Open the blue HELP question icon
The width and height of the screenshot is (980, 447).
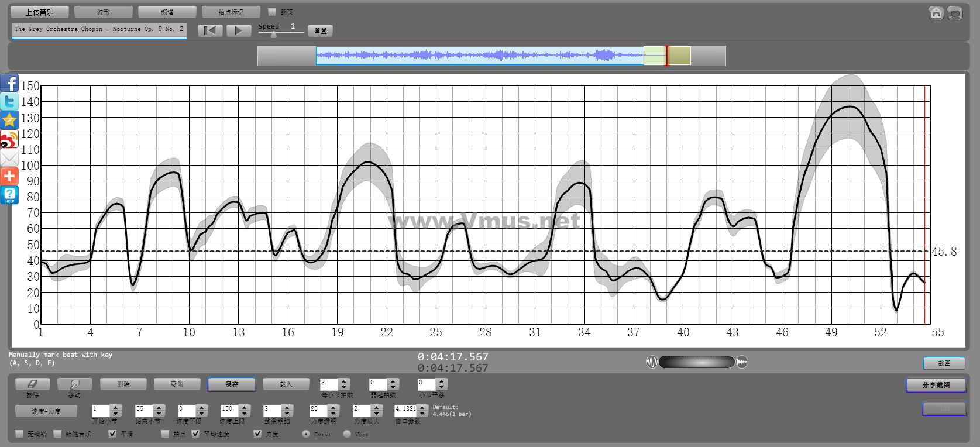coord(9,195)
